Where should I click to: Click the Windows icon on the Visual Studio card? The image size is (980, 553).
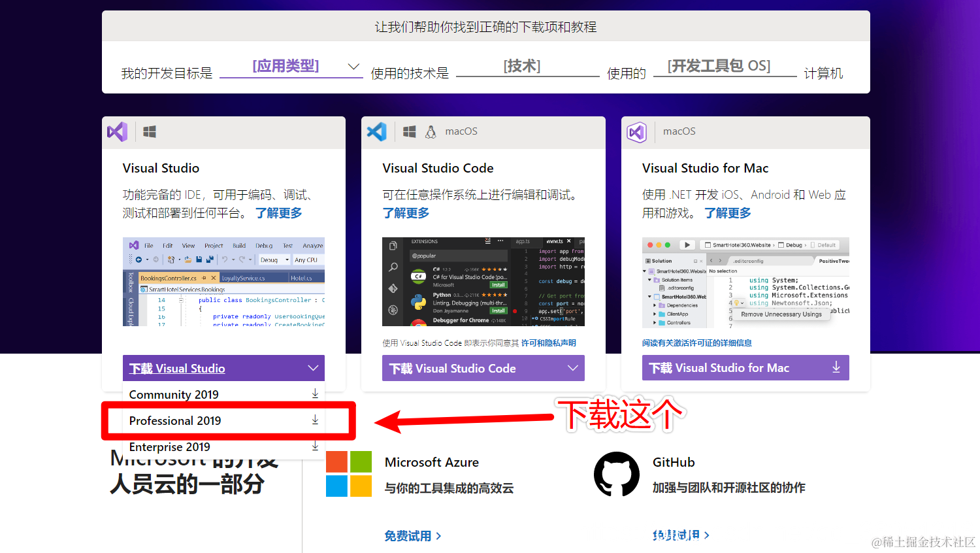[x=149, y=131]
